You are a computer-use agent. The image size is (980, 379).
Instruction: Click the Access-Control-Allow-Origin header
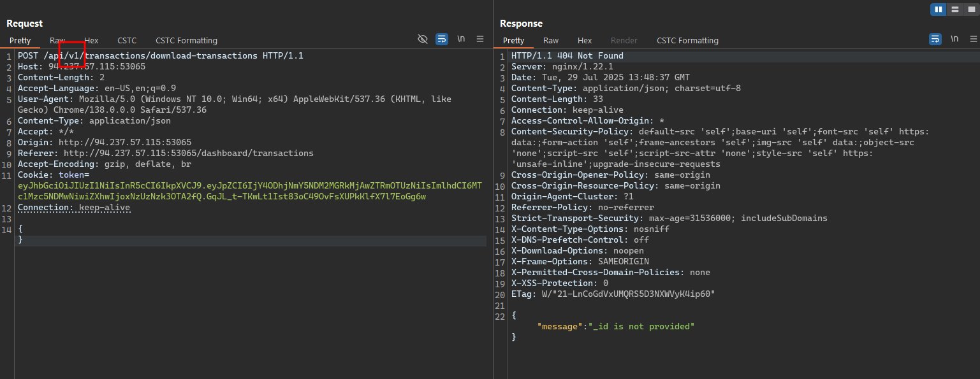click(588, 120)
